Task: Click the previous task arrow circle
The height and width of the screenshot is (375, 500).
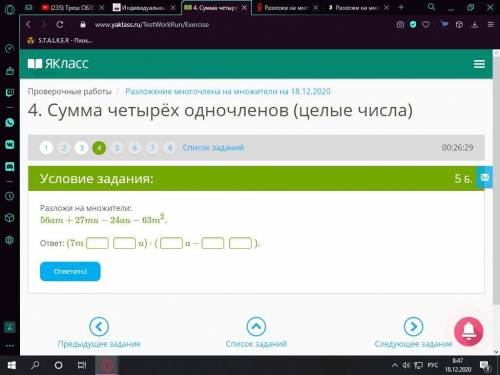Action: (x=99, y=327)
